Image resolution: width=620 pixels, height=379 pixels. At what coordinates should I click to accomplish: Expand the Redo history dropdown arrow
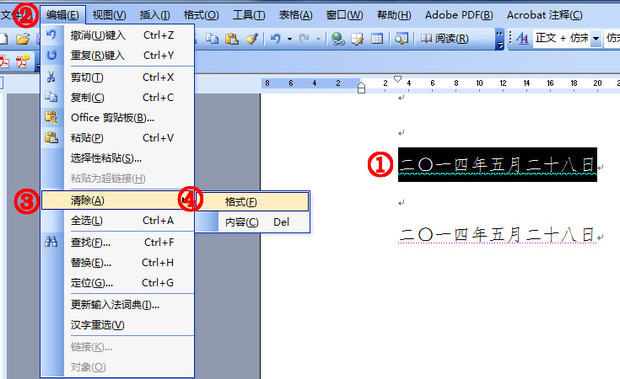pyautogui.click(x=318, y=39)
